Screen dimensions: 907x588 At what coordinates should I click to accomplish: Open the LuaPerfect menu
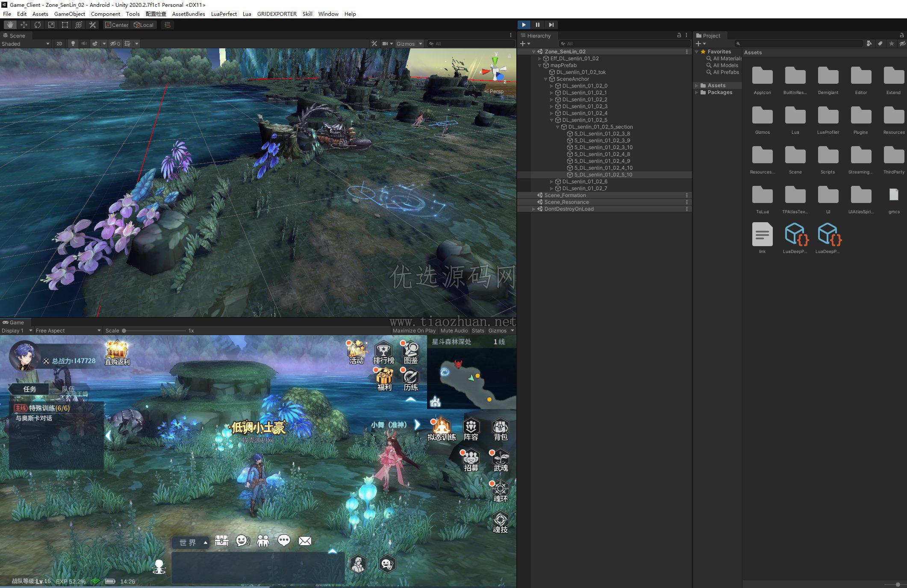224,14
